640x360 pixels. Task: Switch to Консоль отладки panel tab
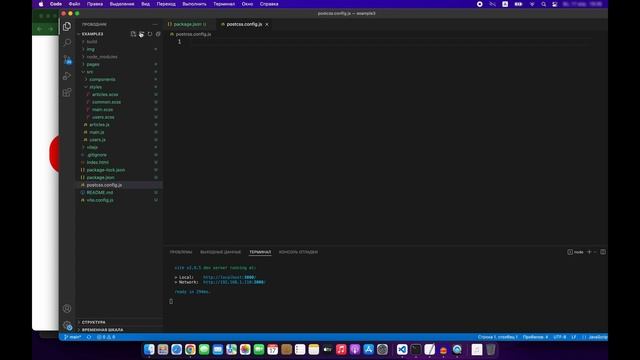(298, 252)
